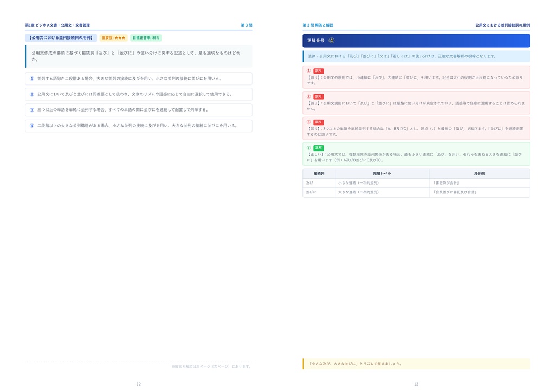Viewport: 555px width, 392px height.
Task: Click explanation ④ text starting 【正しい】
Action: coord(414,157)
